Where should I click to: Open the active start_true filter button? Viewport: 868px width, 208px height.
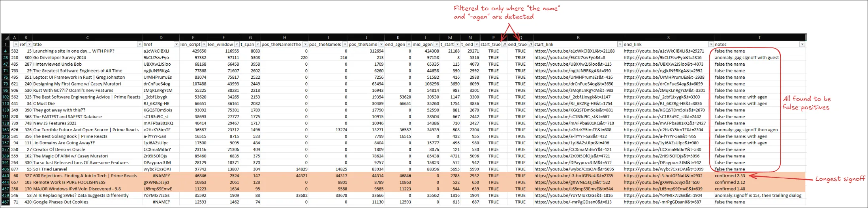click(x=504, y=44)
